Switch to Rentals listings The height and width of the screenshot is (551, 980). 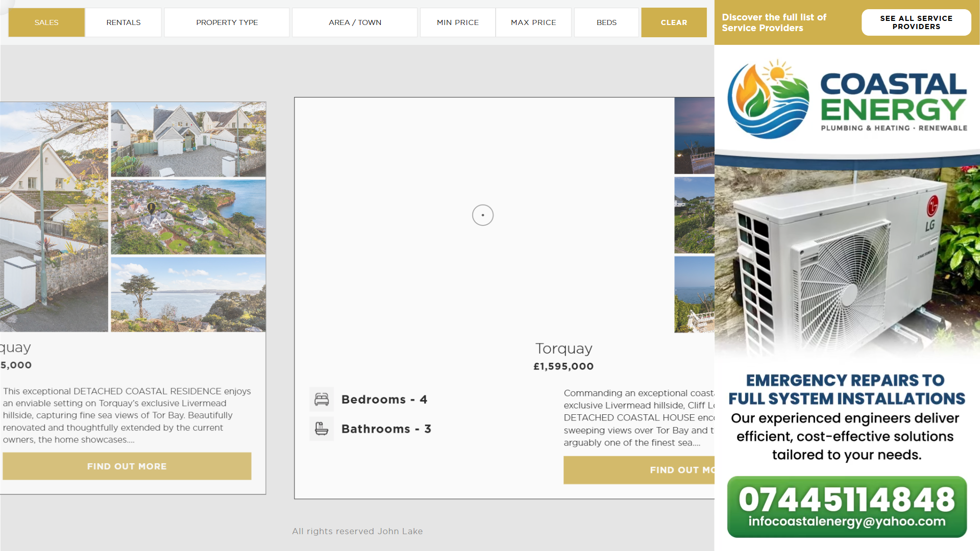click(x=124, y=22)
